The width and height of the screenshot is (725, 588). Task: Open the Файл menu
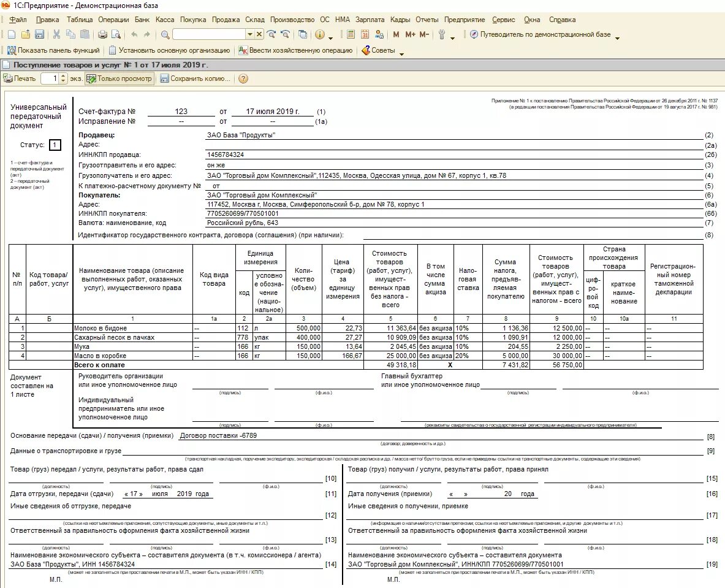tap(18, 20)
